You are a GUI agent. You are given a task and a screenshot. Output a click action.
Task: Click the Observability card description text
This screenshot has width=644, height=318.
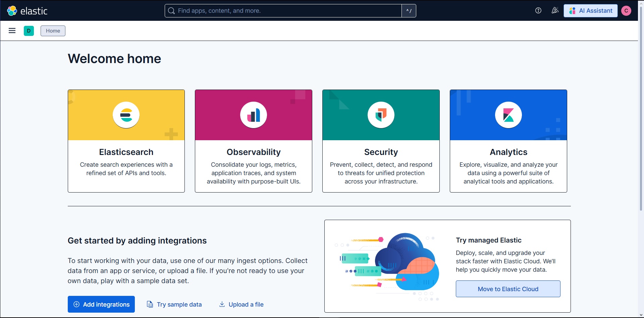click(254, 173)
